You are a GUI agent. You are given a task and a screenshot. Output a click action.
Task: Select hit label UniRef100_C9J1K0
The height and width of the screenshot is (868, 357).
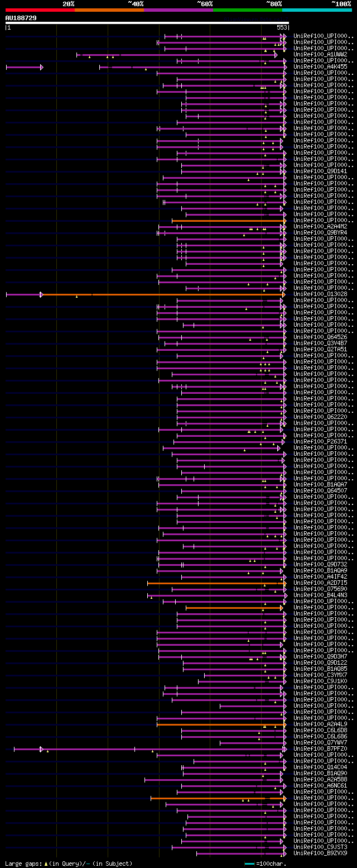320,681
